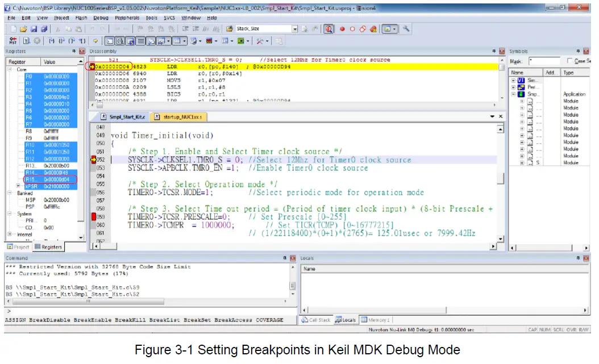The width and height of the screenshot is (599, 364).
Task: Open the Stack_Size find dropdown
Action: (295, 28)
